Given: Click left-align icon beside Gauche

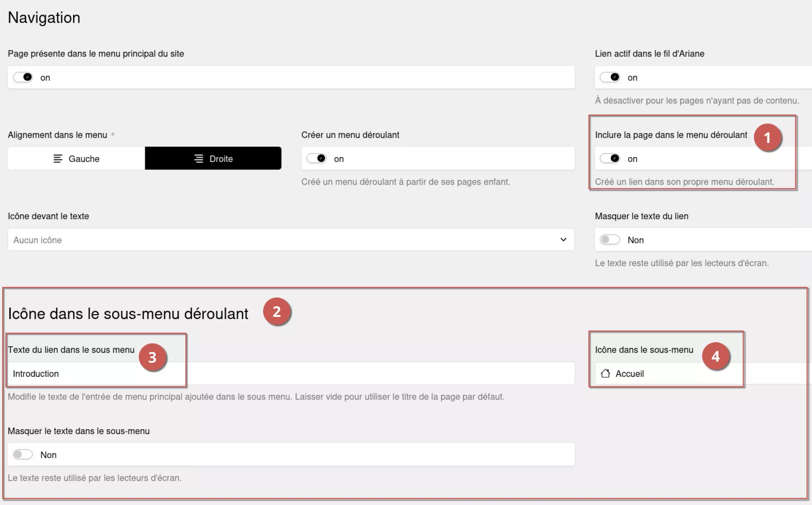Looking at the screenshot, I should tap(58, 158).
